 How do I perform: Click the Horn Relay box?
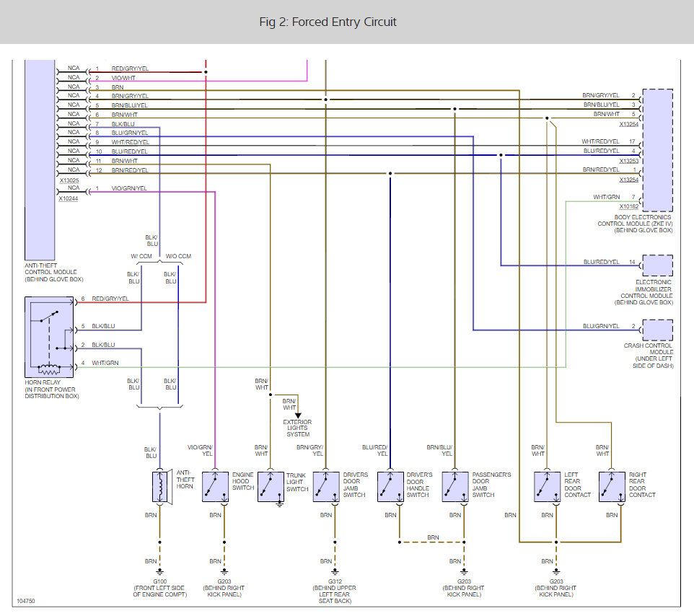tap(49, 337)
